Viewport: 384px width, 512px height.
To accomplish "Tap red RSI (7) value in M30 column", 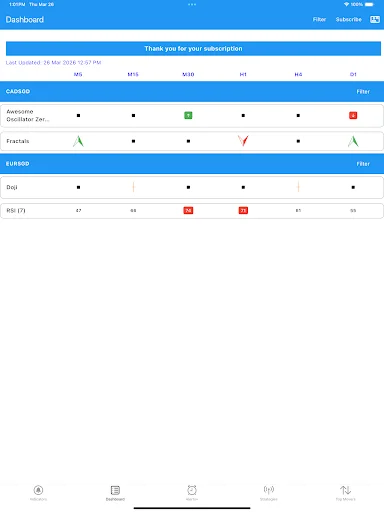I will 188,210.
